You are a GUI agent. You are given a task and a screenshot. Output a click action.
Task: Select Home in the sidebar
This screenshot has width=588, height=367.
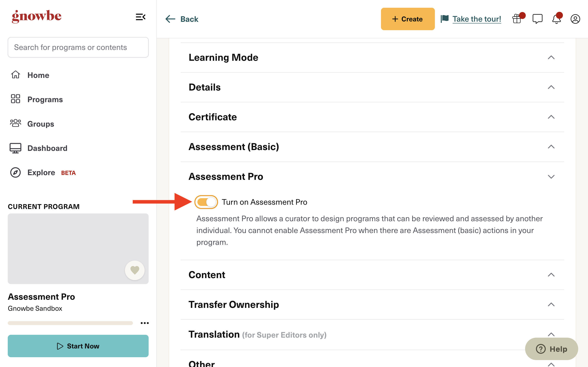click(x=38, y=75)
